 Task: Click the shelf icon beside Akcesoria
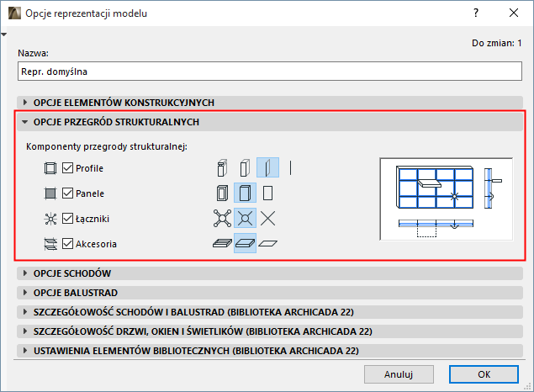tap(50, 244)
